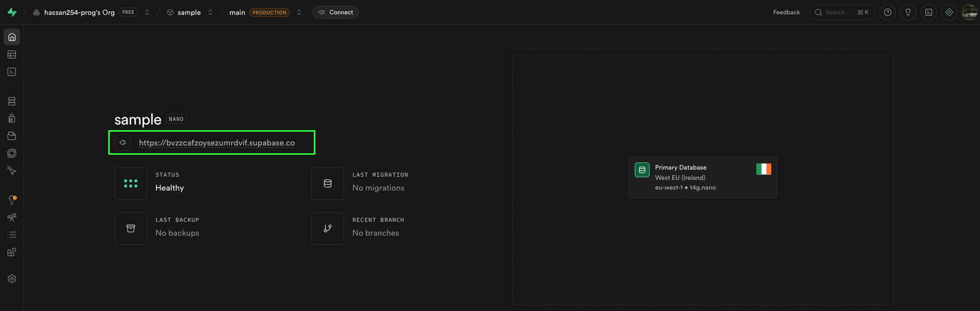Open the AI assistant diamond icon
Image resolution: width=980 pixels, height=311 pixels.
[x=949, y=12]
